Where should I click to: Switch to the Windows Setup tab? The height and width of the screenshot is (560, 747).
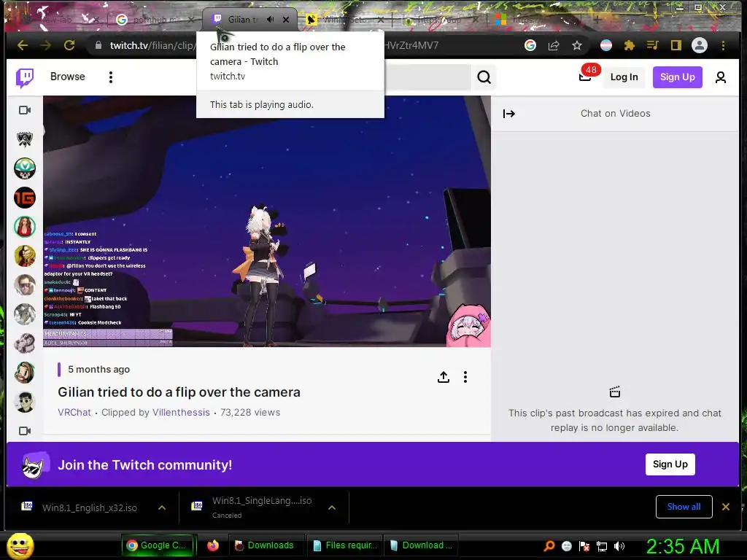[344, 20]
